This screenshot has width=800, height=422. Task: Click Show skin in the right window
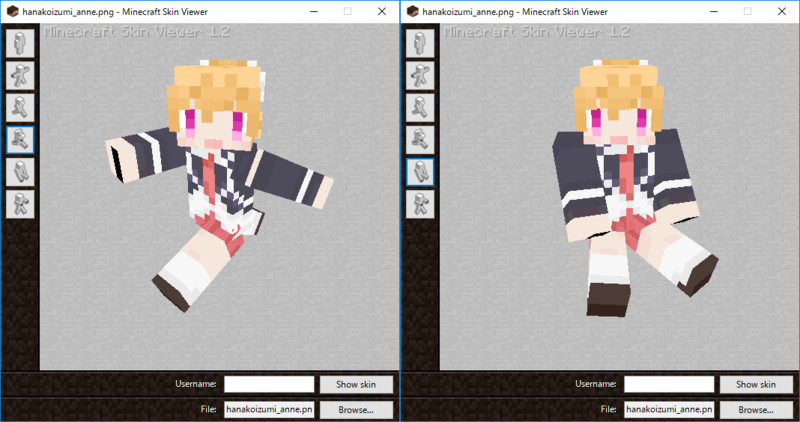coord(756,384)
